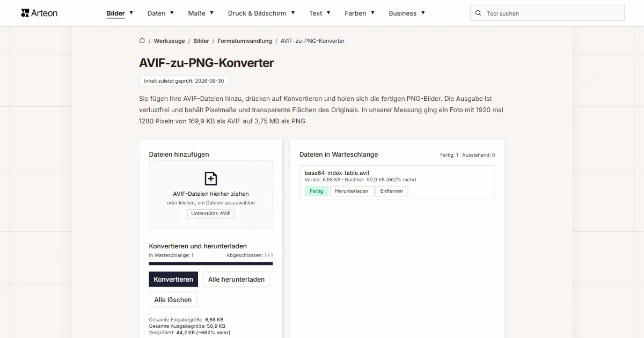The image size is (644, 338).
Task: Click the Fertig: 1 · Ausstehend: 0 status
Action: pyautogui.click(x=467, y=155)
